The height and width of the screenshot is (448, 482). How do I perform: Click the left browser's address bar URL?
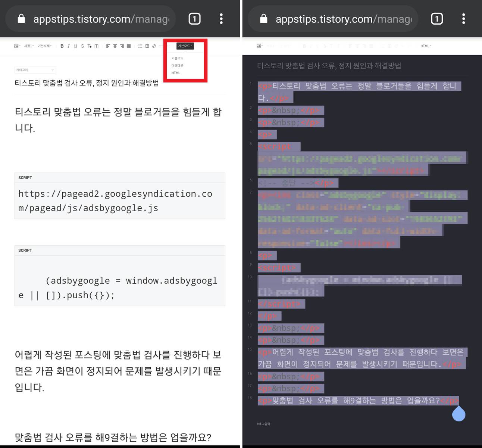click(101, 19)
